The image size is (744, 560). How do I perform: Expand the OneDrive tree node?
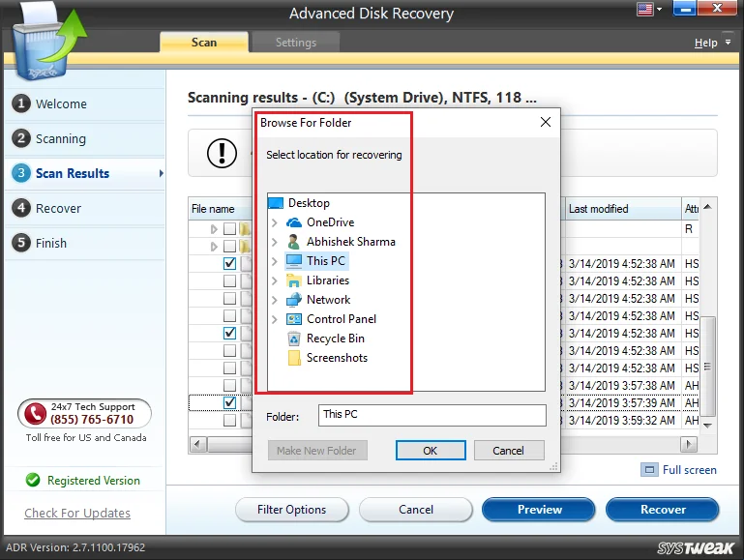tap(275, 222)
